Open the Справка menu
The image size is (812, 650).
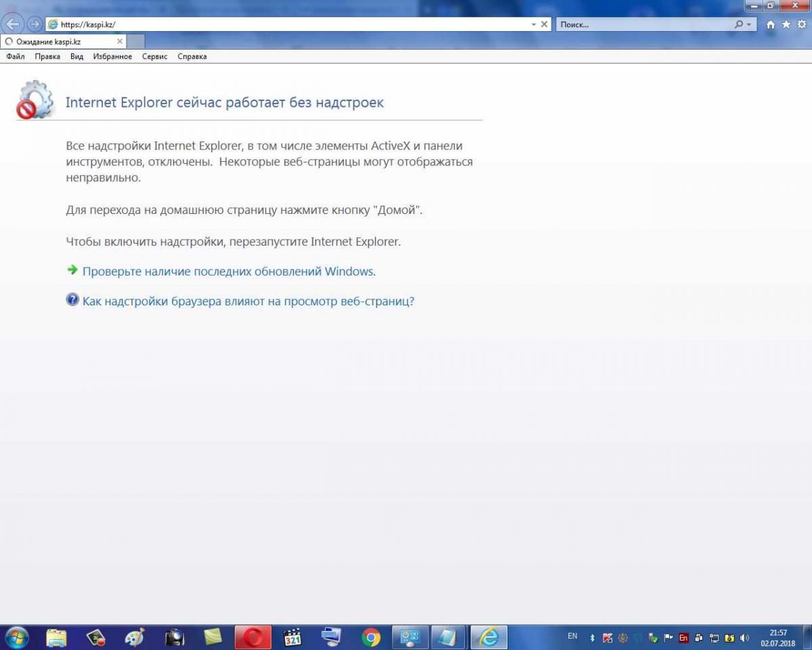coord(192,57)
